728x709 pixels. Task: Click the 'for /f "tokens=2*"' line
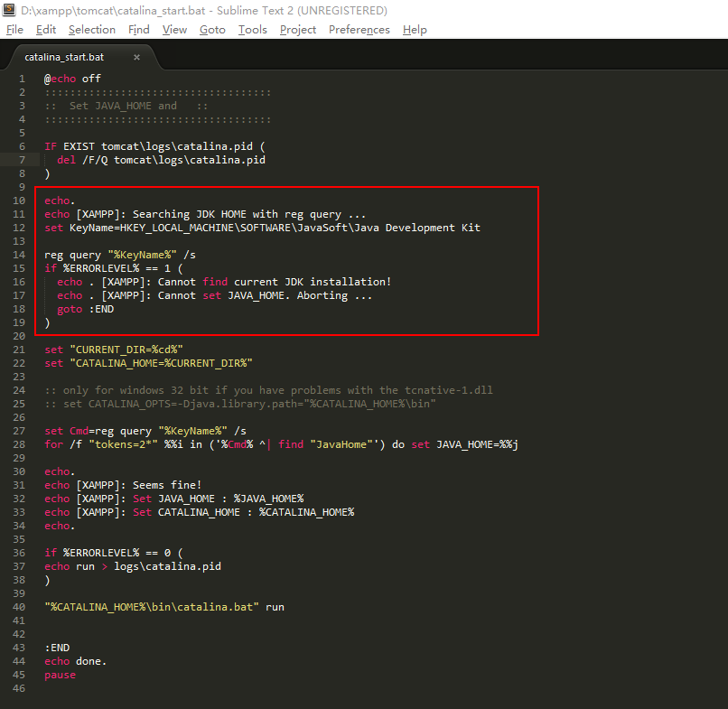pos(282,444)
